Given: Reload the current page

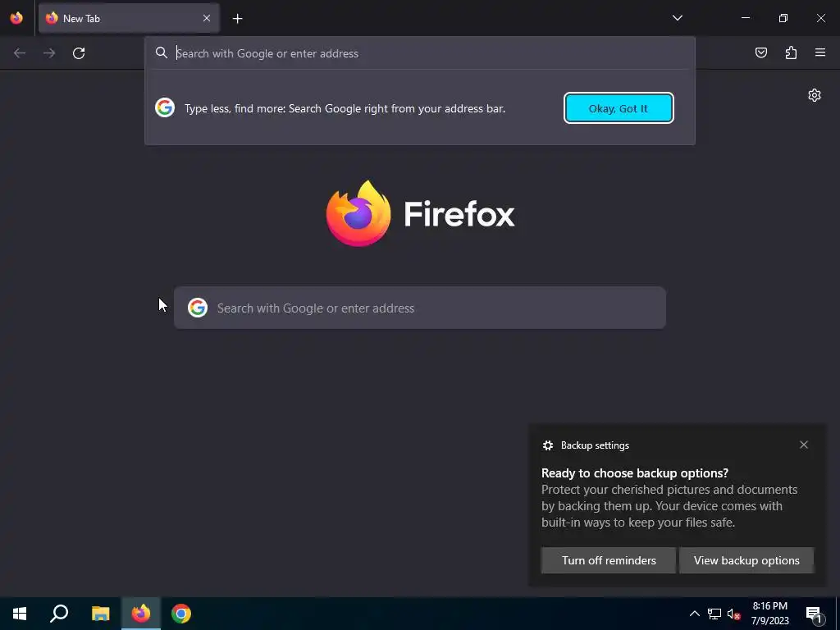Looking at the screenshot, I should click(79, 53).
